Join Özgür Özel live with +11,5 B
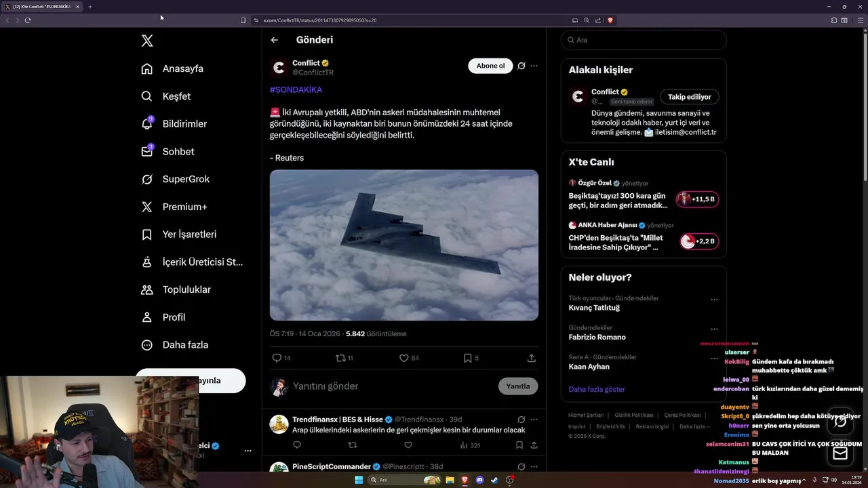Screen dimensions: 868x488 pyautogui.click(x=697, y=199)
